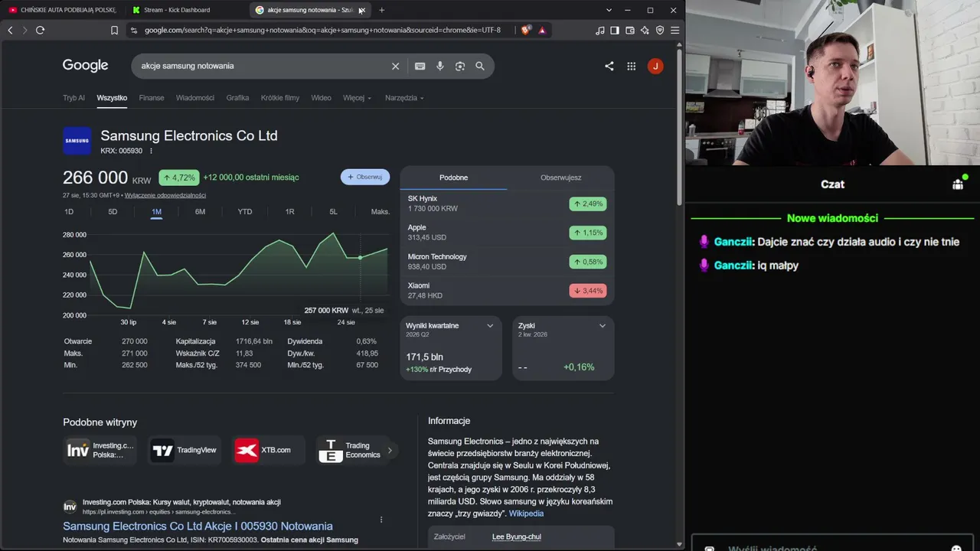Open the Tryb AI tab
Image resolution: width=980 pixels, height=551 pixels.
74,98
